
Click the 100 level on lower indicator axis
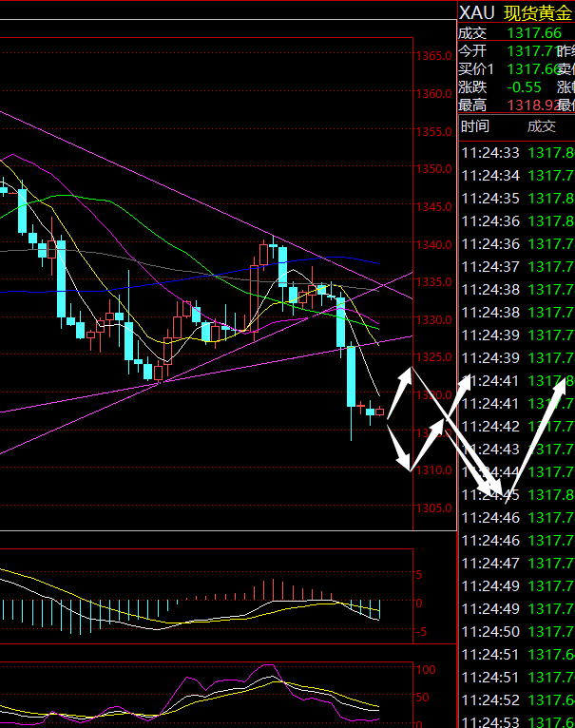(426, 670)
